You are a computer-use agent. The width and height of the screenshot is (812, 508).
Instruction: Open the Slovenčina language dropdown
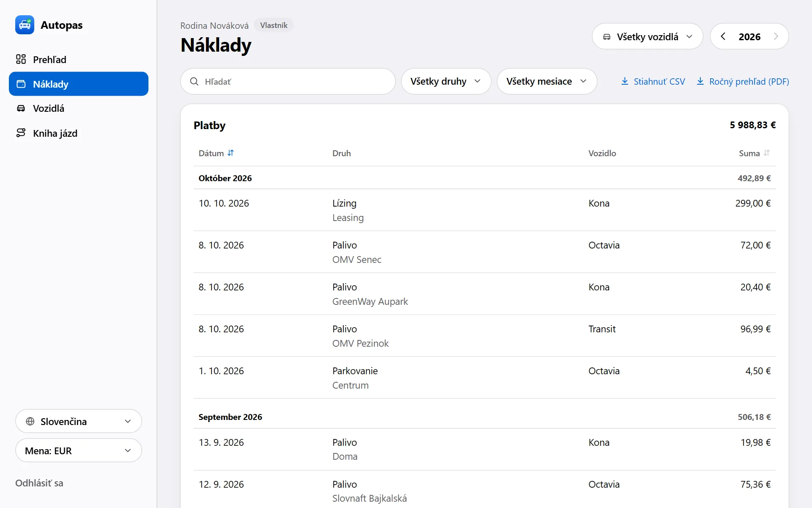point(79,421)
